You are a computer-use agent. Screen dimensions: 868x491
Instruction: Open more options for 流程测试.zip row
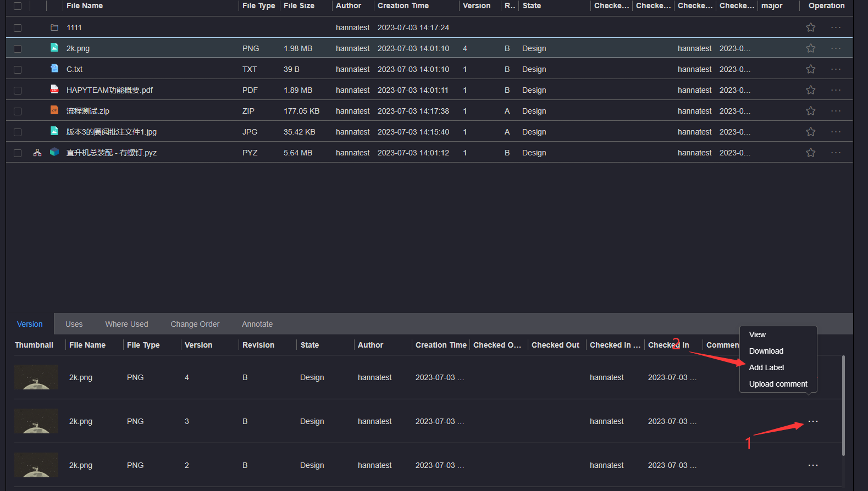836,111
